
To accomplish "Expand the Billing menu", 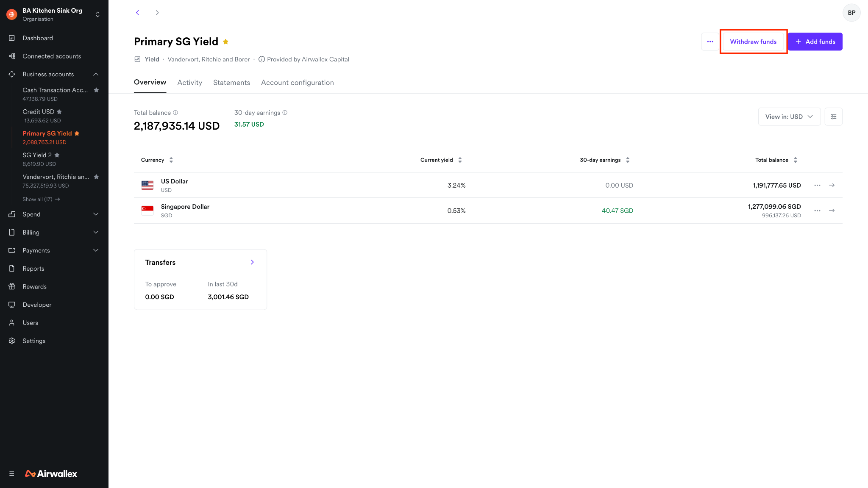I will click(x=96, y=232).
